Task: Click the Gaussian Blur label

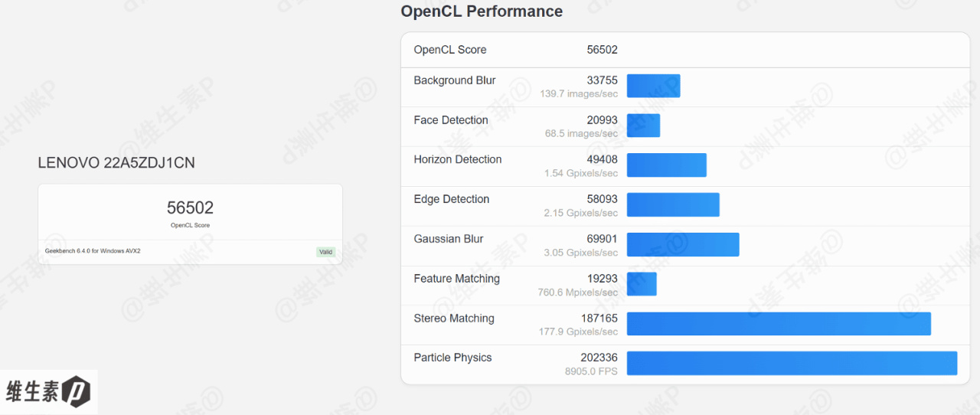Action: pos(449,239)
